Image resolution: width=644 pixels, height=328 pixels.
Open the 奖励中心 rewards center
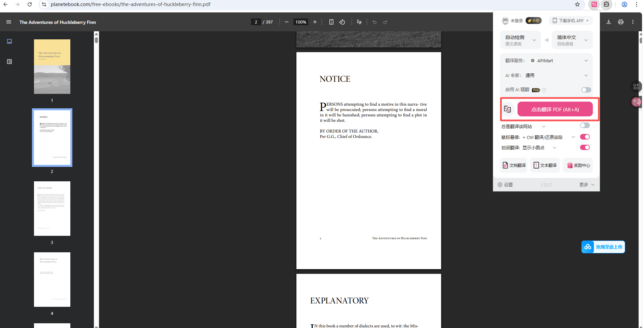578,165
